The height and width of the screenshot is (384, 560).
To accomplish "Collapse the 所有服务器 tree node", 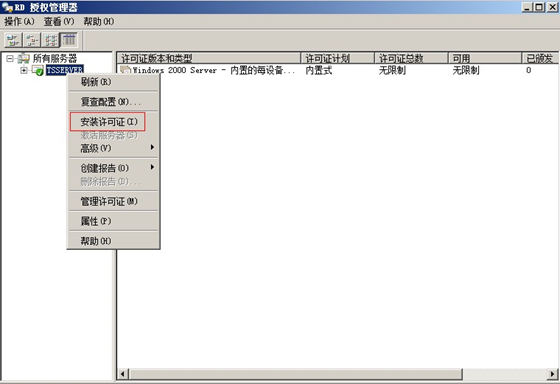I will 10,59.
